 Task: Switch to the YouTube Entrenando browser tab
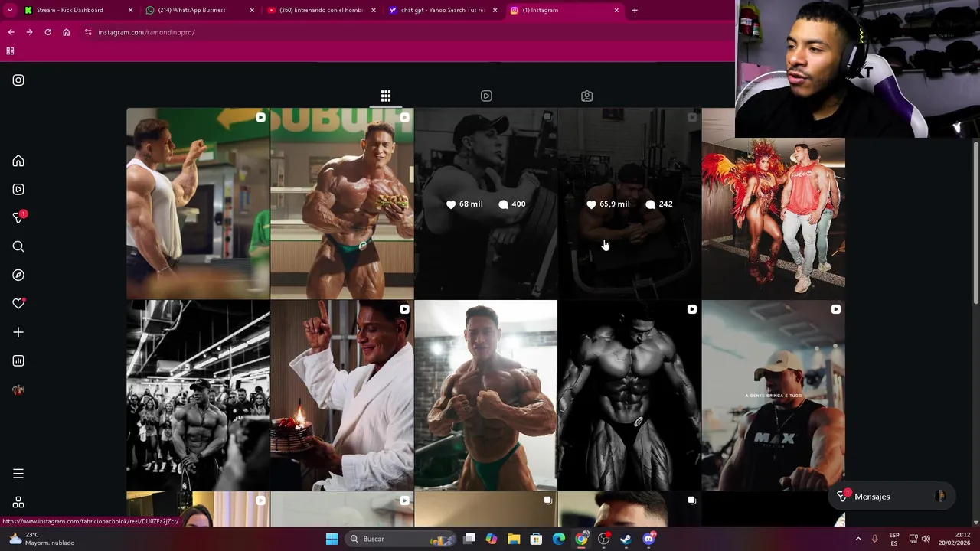pos(322,10)
